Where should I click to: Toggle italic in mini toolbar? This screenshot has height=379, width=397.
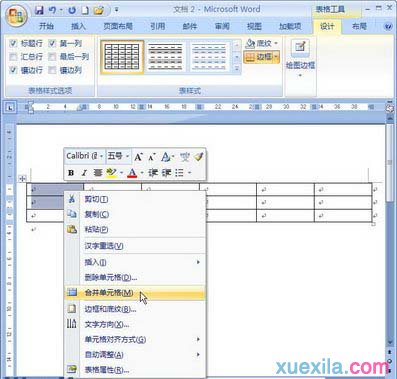[x=84, y=173]
